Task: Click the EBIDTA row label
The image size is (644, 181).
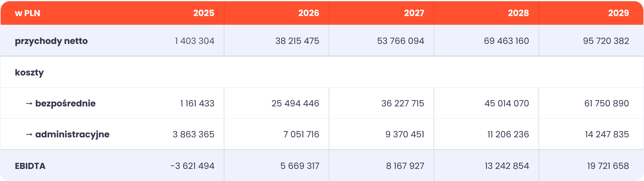Action: tap(30, 166)
